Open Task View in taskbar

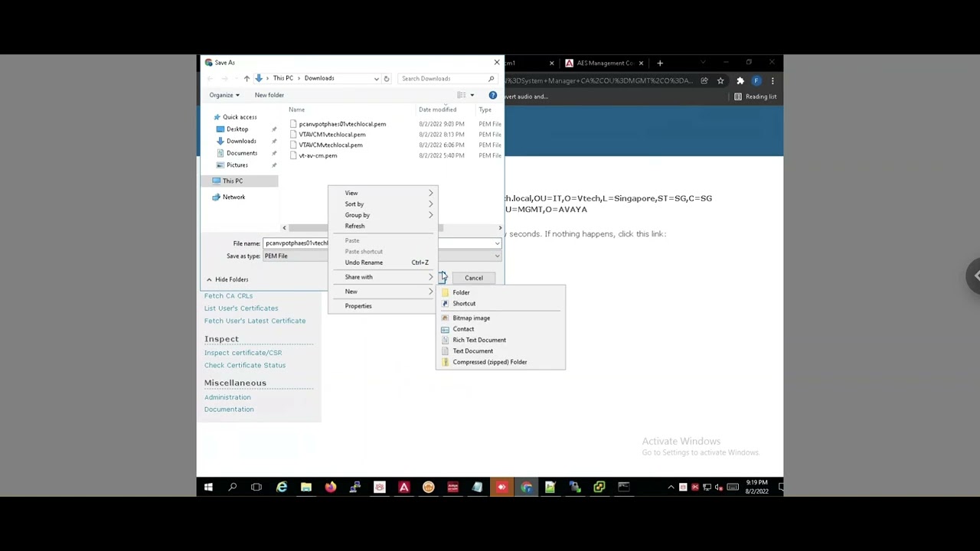[x=256, y=487]
